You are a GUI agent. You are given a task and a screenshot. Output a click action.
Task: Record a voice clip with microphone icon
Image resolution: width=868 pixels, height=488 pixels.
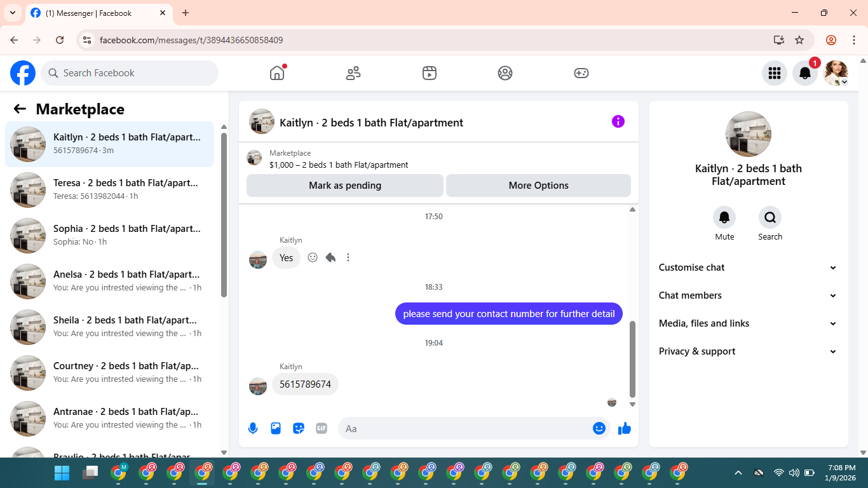tap(253, 428)
